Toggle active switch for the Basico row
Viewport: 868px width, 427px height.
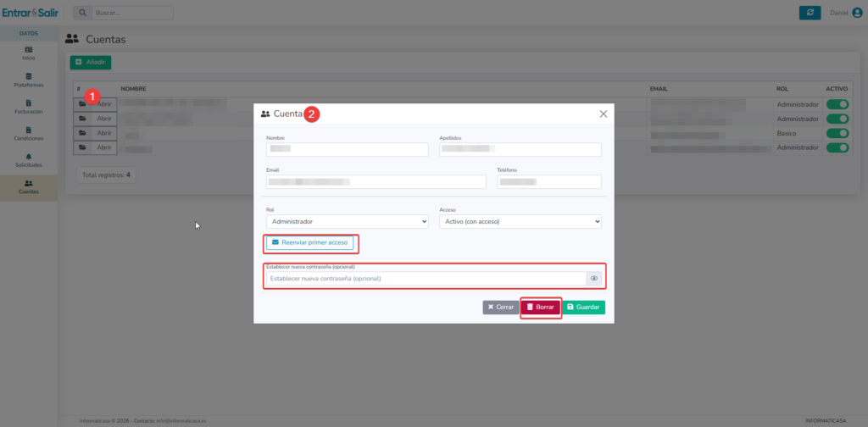(x=837, y=133)
